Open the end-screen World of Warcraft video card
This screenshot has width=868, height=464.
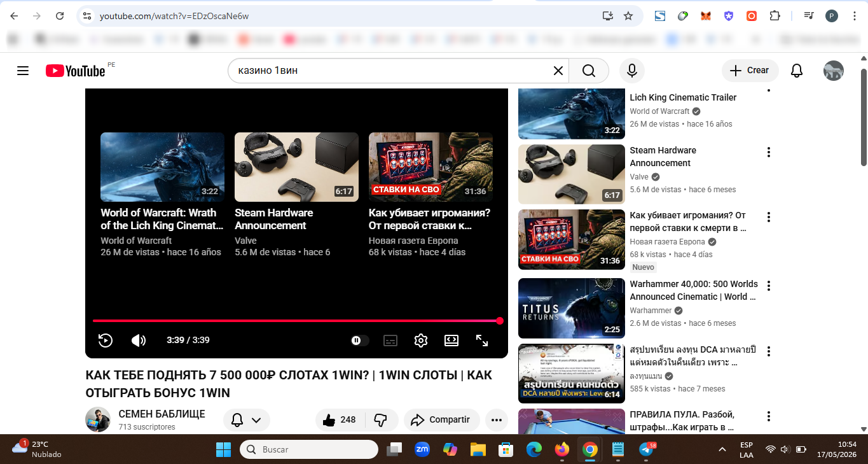pyautogui.click(x=162, y=195)
